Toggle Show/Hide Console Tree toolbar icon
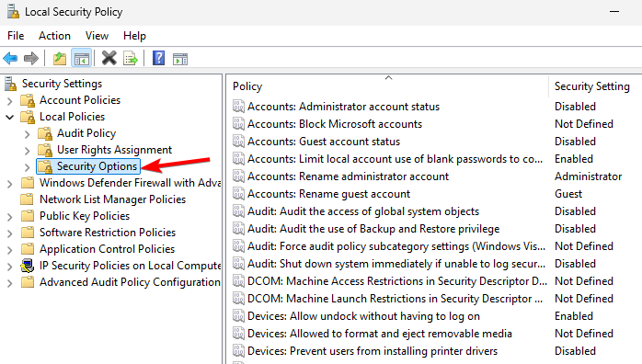 [x=81, y=59]
